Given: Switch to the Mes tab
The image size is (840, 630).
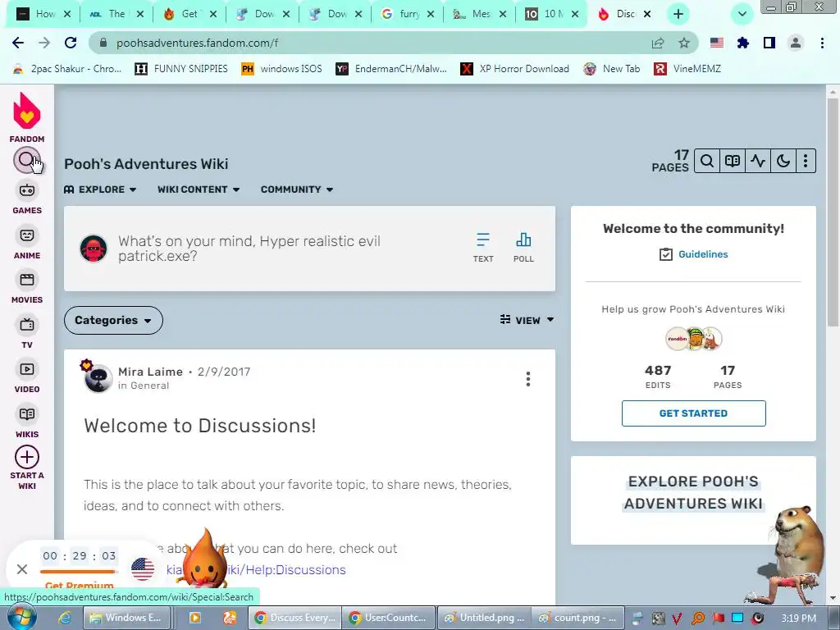Looking at the screenshot, I should (x=479, y=15).
